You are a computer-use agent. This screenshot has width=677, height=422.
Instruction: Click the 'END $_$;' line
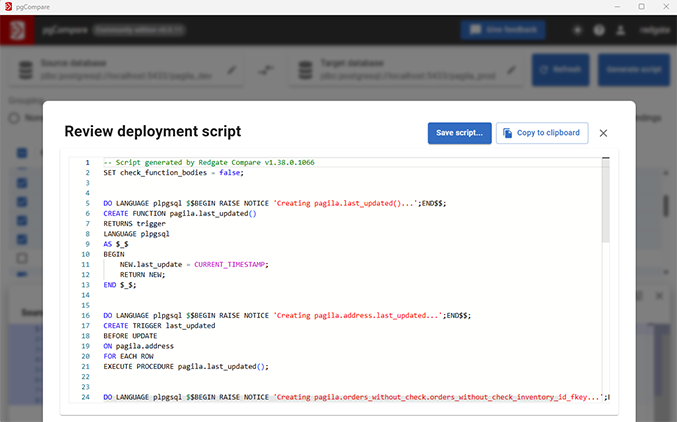point(120,285)
